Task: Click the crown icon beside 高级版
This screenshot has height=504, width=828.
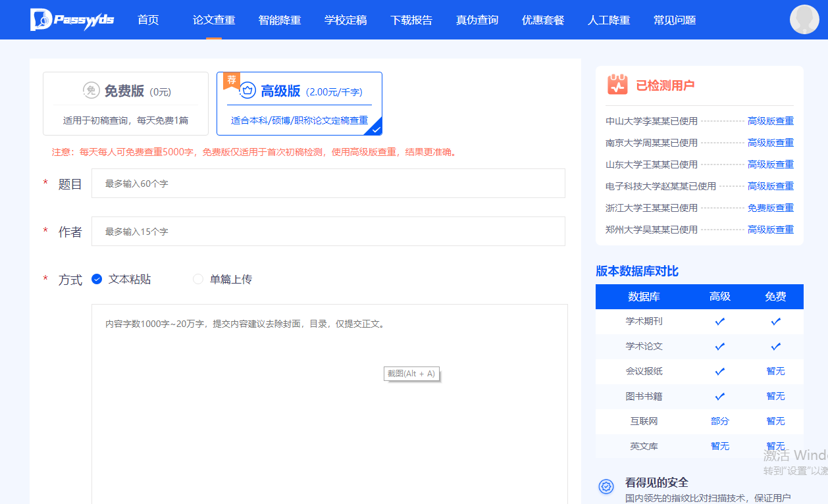Action: click(247, 91)
